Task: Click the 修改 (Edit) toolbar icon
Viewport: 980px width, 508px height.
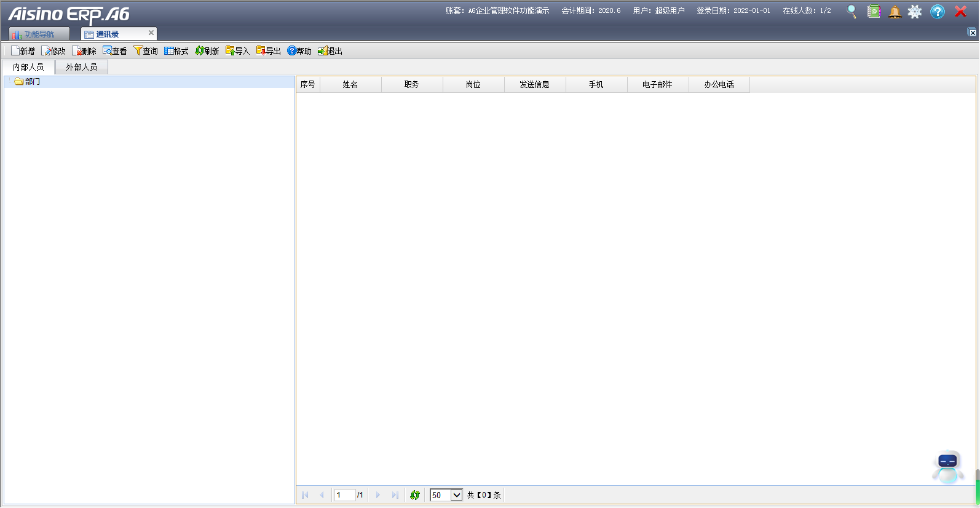Action: pyautogui.click(x=46, y=51)
